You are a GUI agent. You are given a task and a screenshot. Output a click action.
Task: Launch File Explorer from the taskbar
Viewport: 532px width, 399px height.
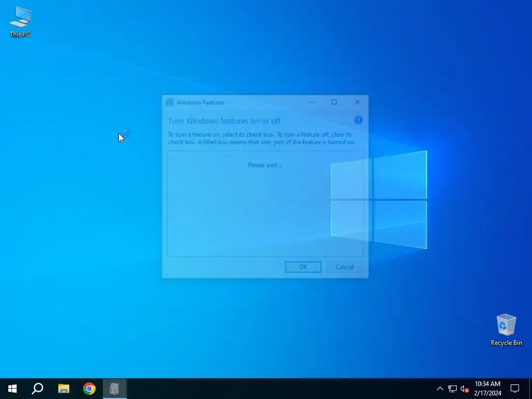click(x=63, y=389)
